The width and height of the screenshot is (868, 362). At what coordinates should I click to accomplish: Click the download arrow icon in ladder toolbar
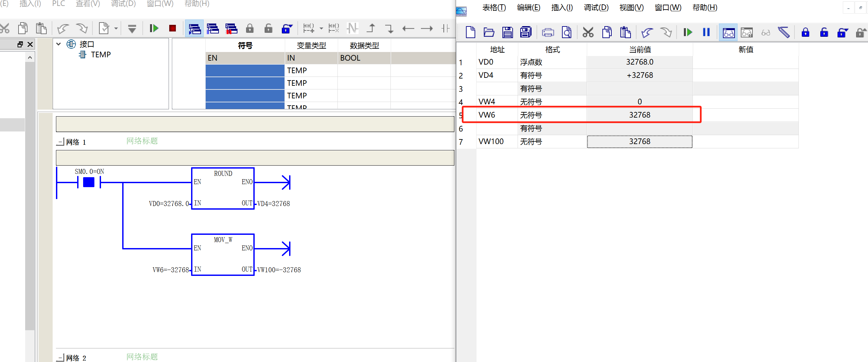pos(132,29)
